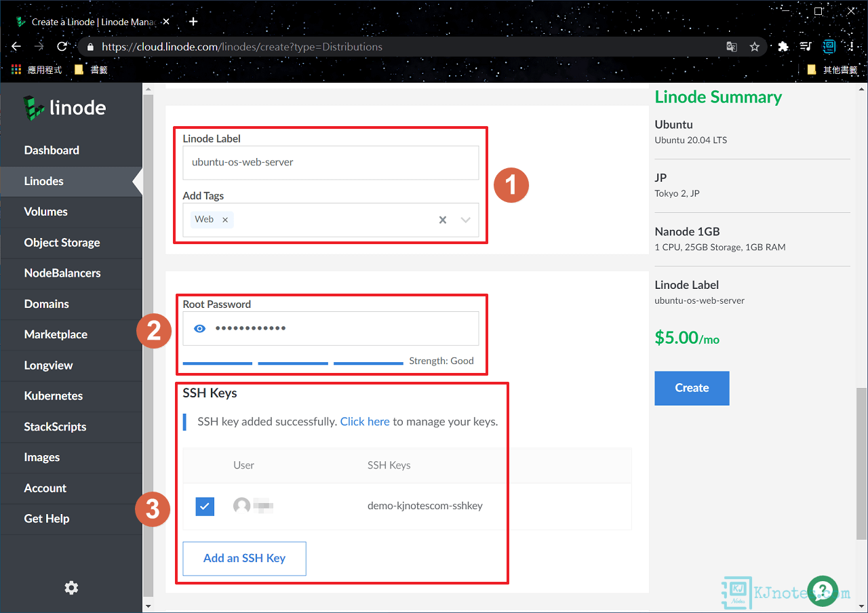Click the user avatar in SSH keys row
Screen dimensions: 868x613
(241, 506)
